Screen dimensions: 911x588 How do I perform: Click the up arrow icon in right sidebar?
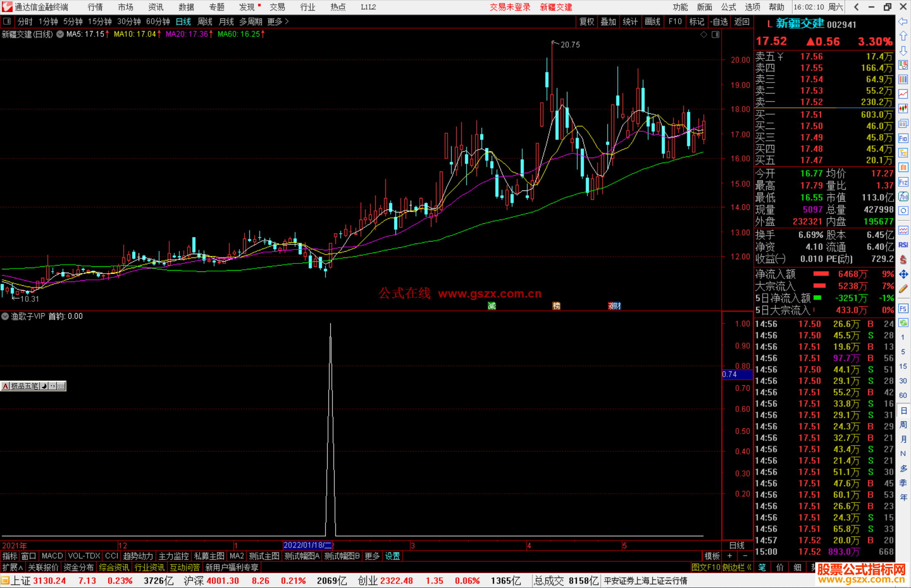pyautogui.click(x=903, y=36)
